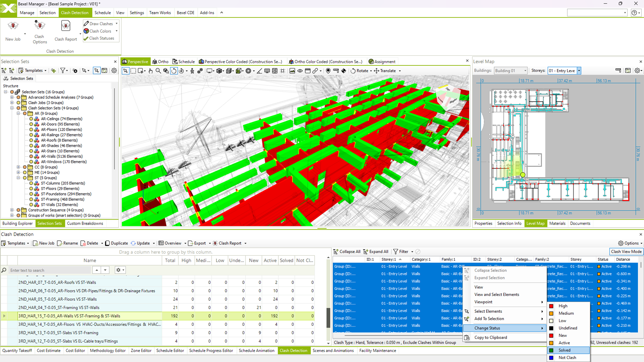Choose Solved from the status menu
The image size is (644, 362).
coord(565,350)
